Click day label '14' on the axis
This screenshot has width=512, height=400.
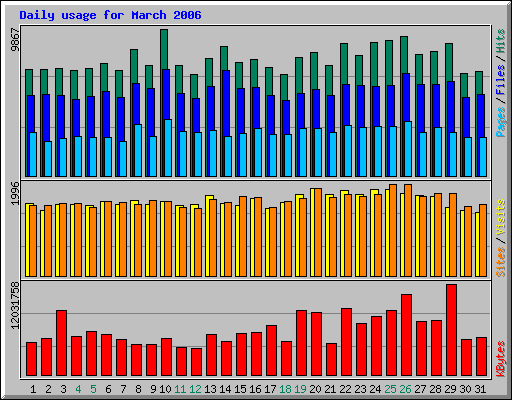point(225,389)
